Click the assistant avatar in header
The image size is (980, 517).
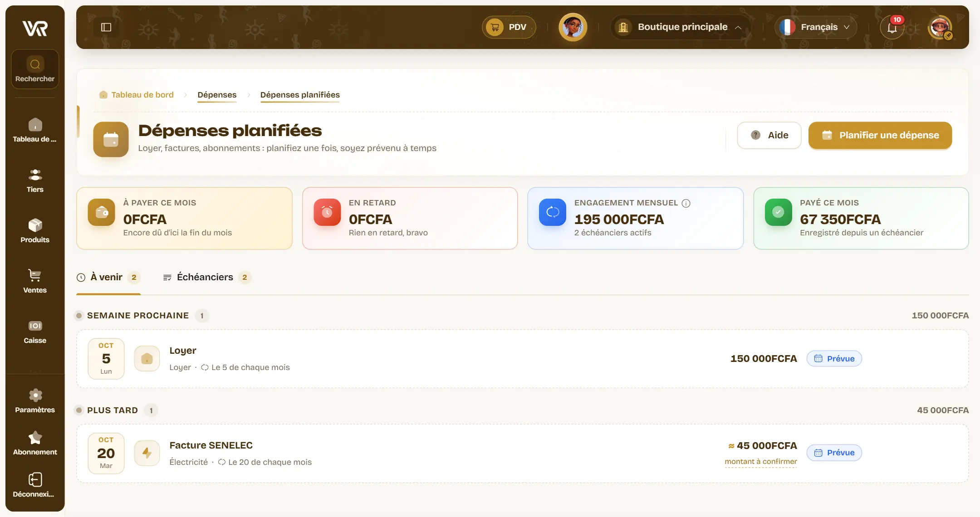pyautogui.click(x=573, y=27)
